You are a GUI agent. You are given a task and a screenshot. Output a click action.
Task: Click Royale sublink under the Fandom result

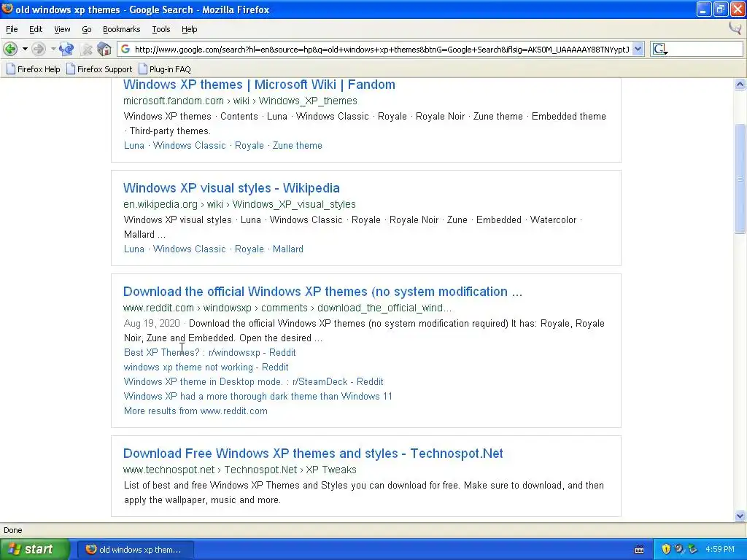(249, 146)
